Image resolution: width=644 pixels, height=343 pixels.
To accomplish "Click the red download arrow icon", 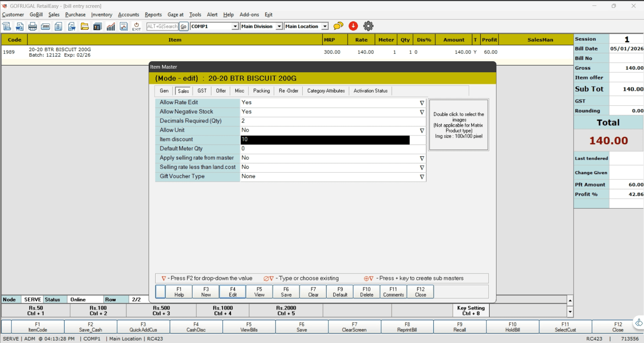I will tap(353, 26).
